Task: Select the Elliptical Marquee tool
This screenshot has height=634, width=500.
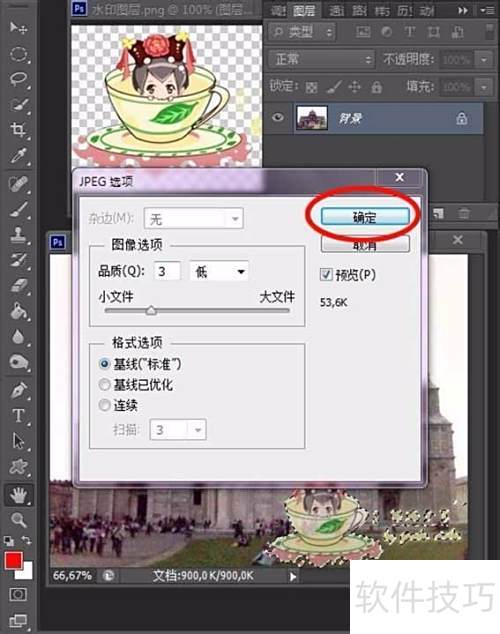Action: coord(18,54)
